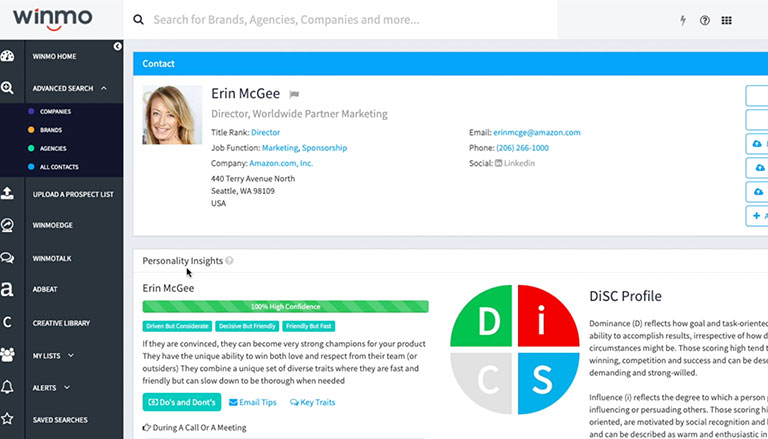Open Upload a Prospect List
The width and height of the screenshot is (768, 439).
point(73,195)
